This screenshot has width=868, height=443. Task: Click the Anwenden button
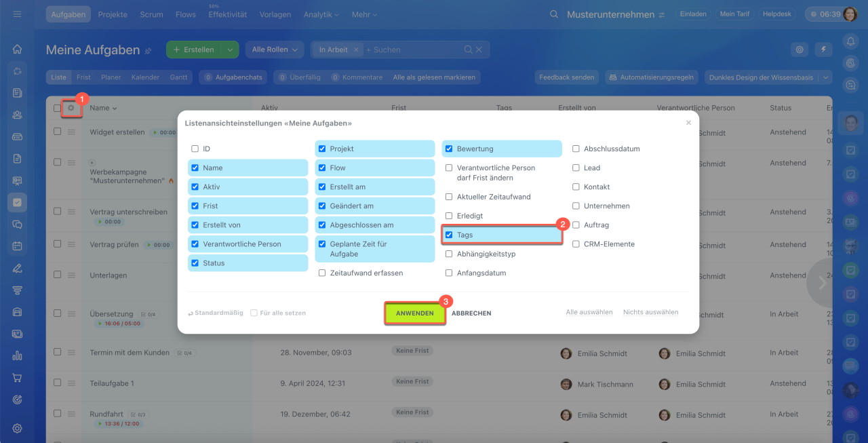[x=414, y=313]
